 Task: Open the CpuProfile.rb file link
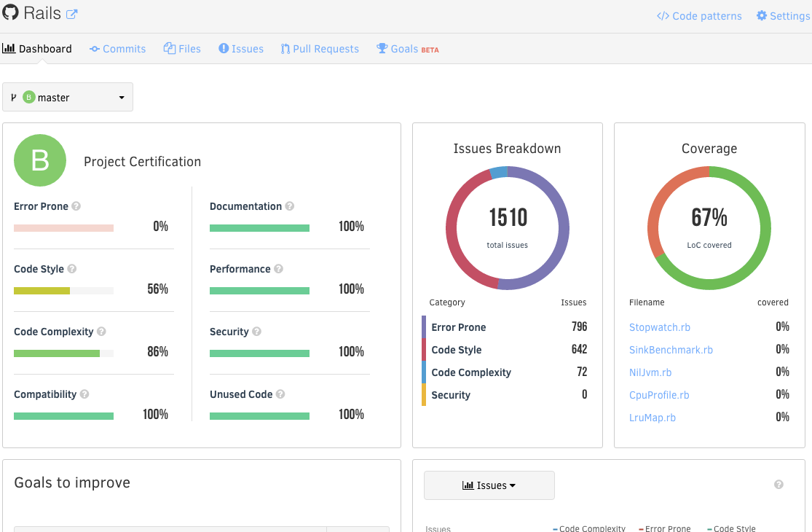(659, 395)
